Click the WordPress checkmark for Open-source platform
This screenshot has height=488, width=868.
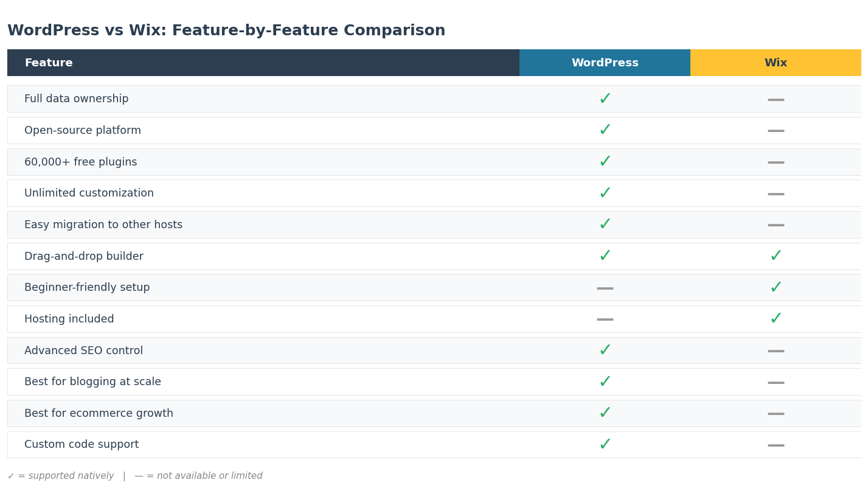pos(605,130)
